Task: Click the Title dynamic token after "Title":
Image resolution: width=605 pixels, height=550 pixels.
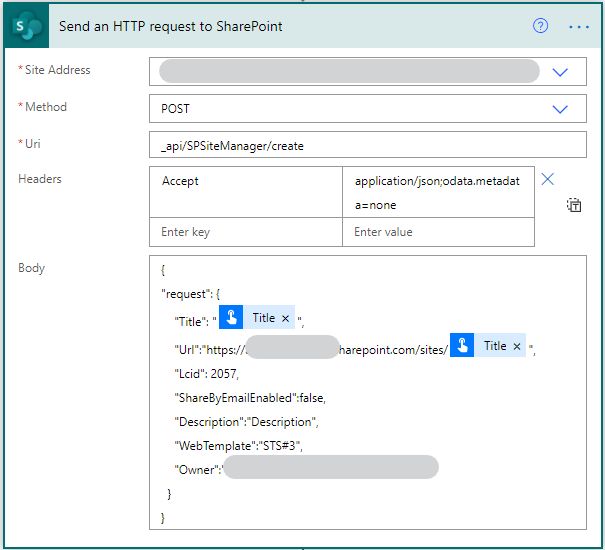Action: click(257, 317)
